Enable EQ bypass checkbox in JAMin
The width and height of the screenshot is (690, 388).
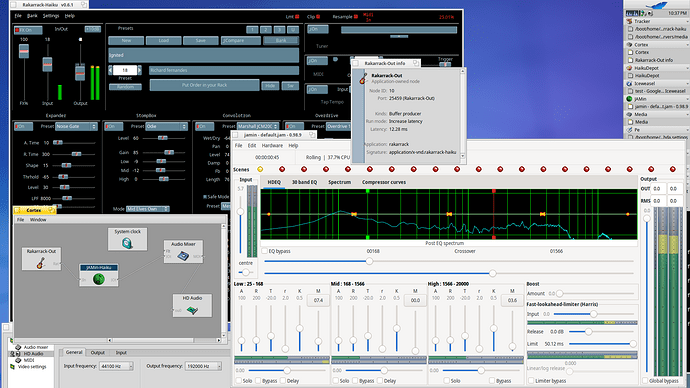coord(264,251)
